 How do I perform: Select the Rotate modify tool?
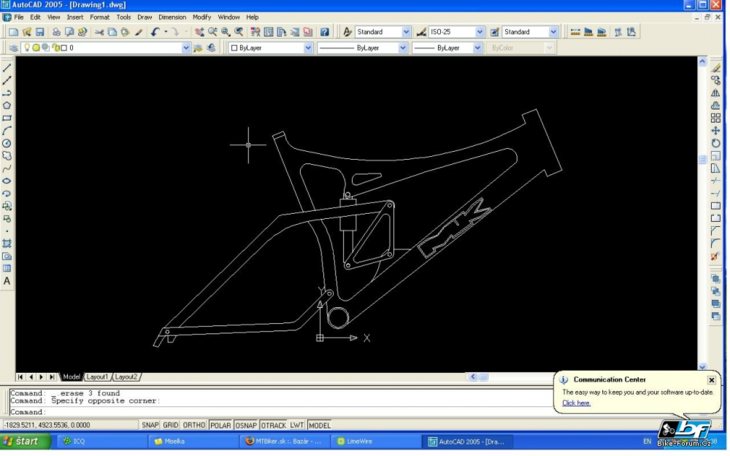tap(716, 143)
